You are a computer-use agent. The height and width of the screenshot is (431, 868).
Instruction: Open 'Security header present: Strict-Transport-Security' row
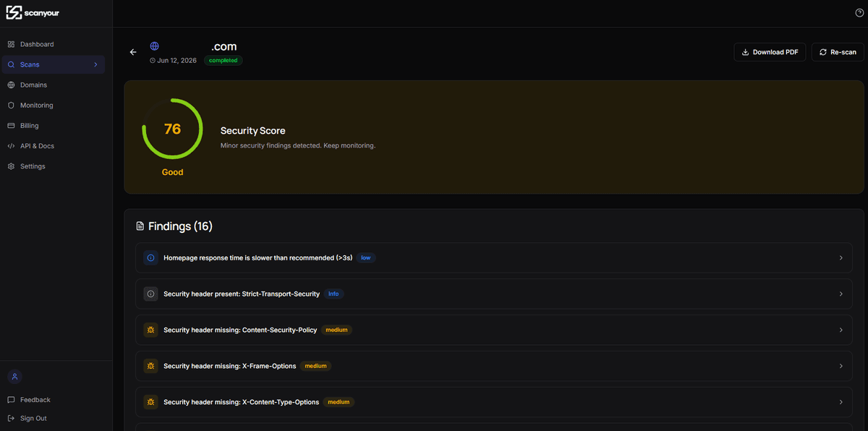click(493, 294)
